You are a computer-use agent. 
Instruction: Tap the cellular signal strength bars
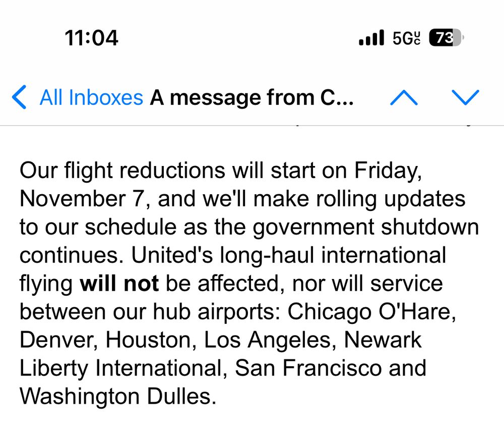(x=372, y=38)
